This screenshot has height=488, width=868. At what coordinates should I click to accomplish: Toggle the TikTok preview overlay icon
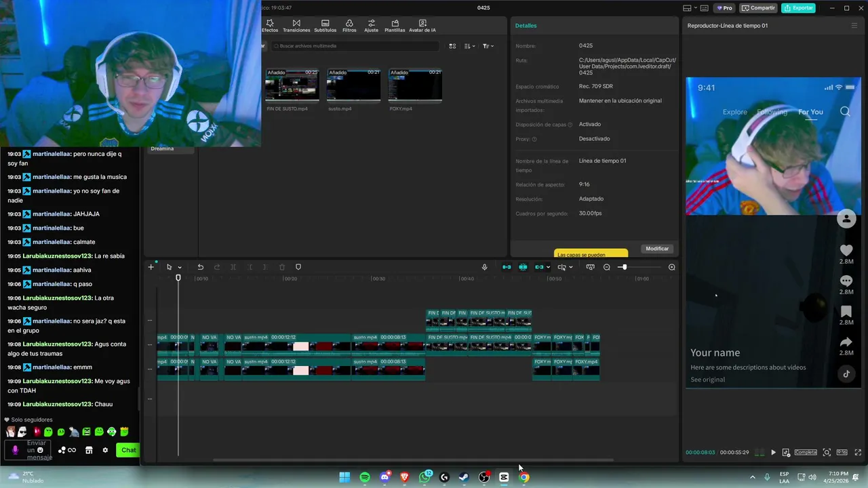tap(786, 452)
